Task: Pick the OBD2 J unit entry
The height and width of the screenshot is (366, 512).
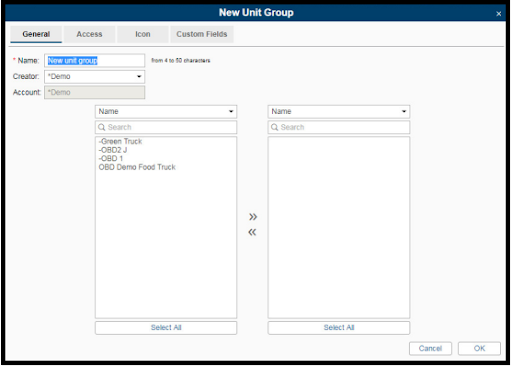Action: tap(113, 150)
